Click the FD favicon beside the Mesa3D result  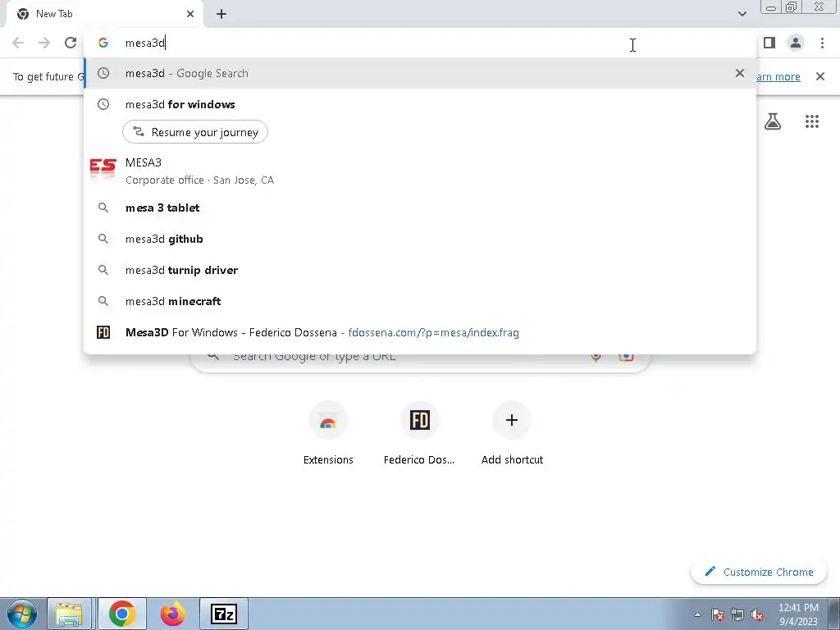[103, 332]
